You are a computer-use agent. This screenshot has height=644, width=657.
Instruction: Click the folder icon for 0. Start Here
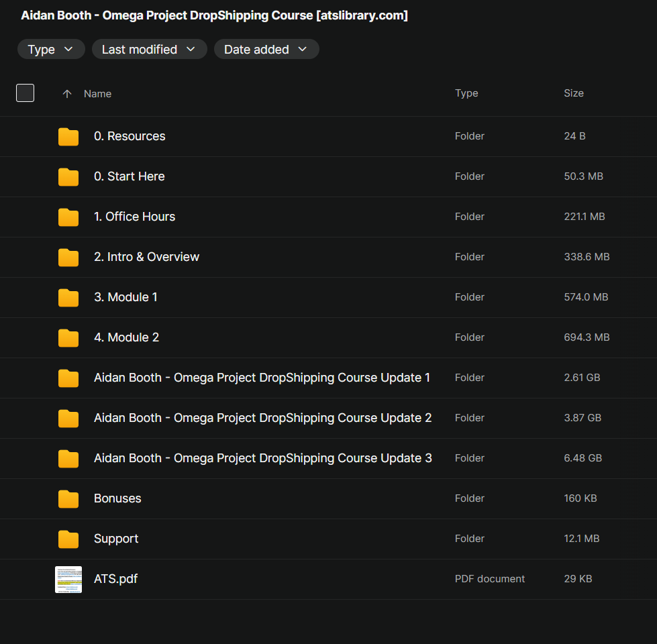(68, 176)
